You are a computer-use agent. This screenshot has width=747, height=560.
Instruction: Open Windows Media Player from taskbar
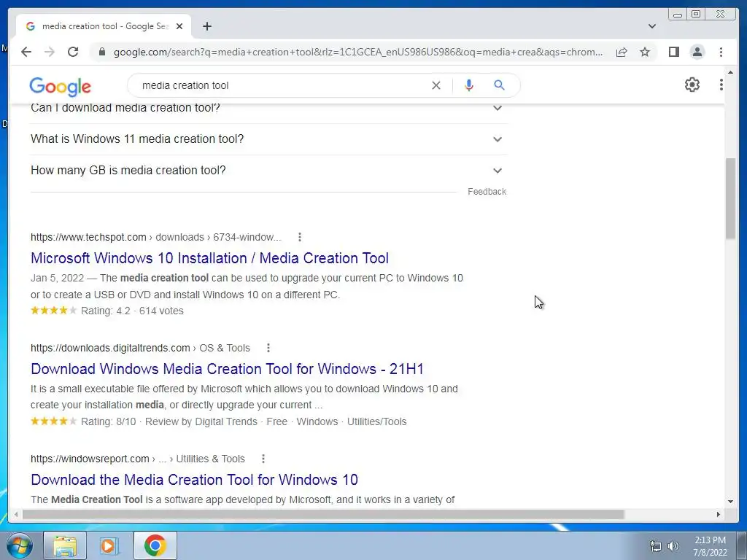(109, 545)
